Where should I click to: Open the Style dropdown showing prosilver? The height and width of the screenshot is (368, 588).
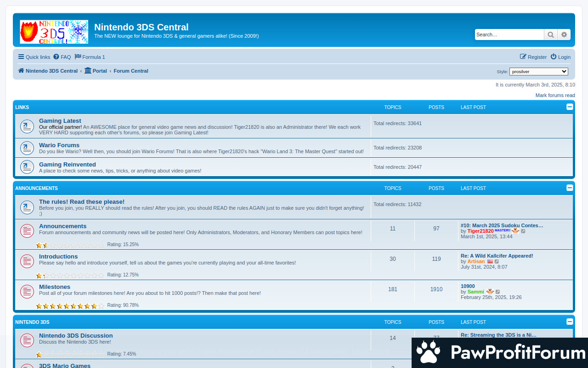coord(539,71)
